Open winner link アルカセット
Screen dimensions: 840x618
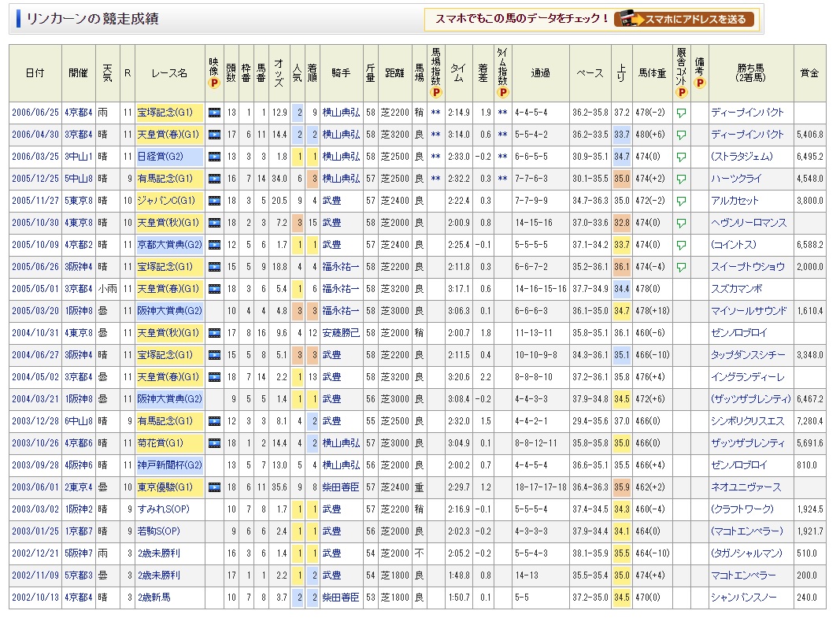pos(735,201)
